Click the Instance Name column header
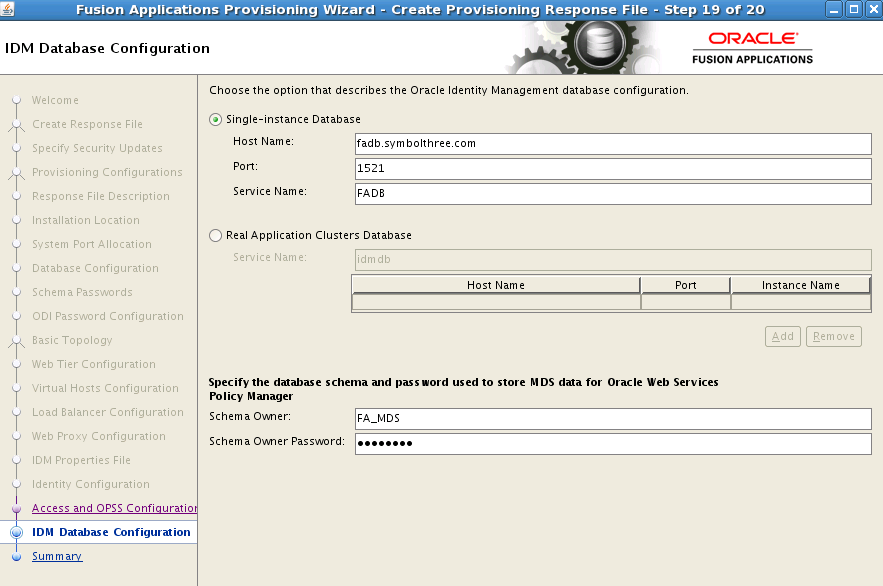883x586 pixels. click(800, 285)
